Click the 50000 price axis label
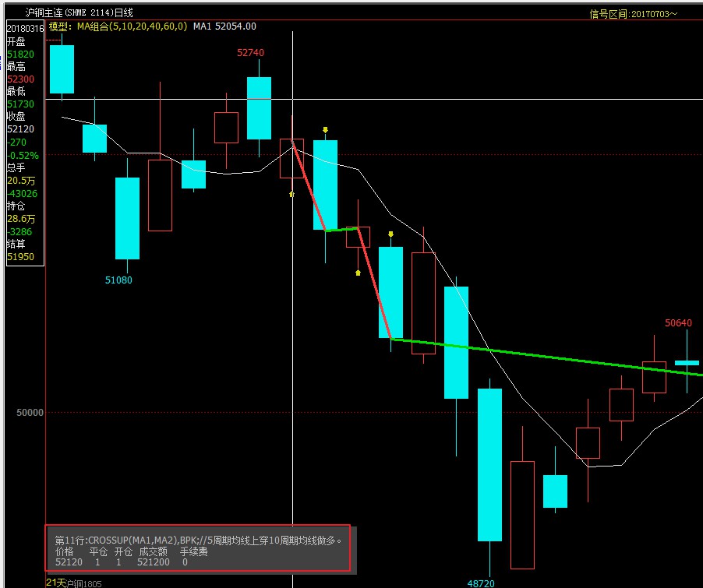 click(30, 412)
